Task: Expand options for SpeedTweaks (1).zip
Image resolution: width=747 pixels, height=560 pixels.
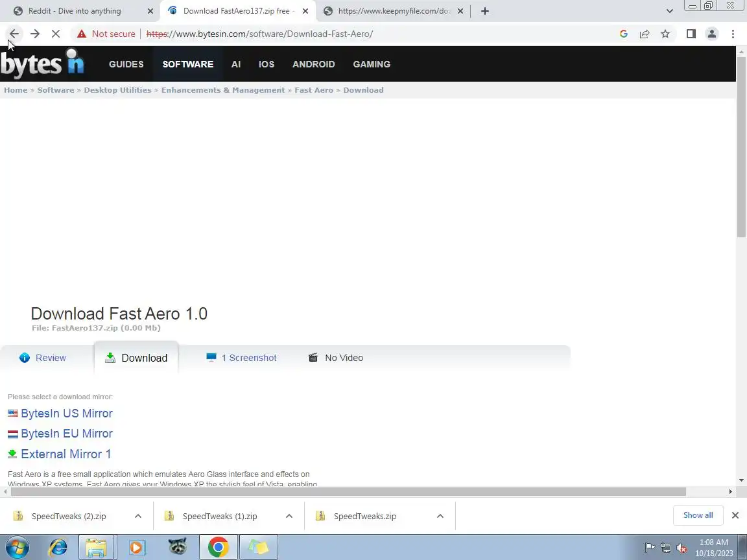Action: [289, 516]
